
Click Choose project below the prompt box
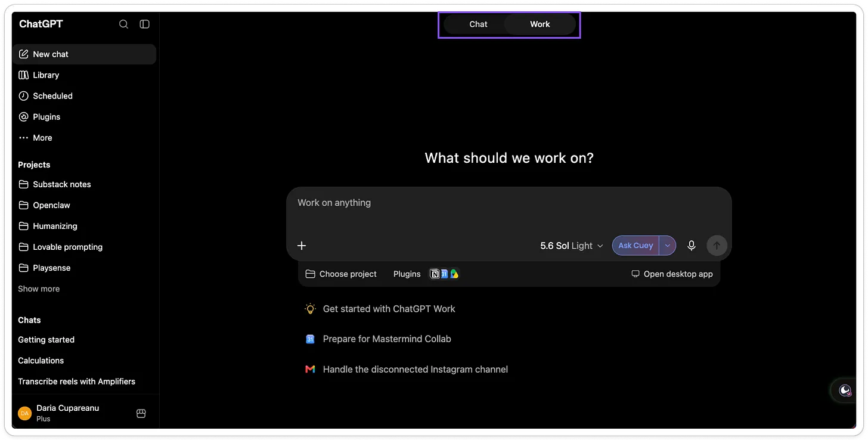click(341, 274)
